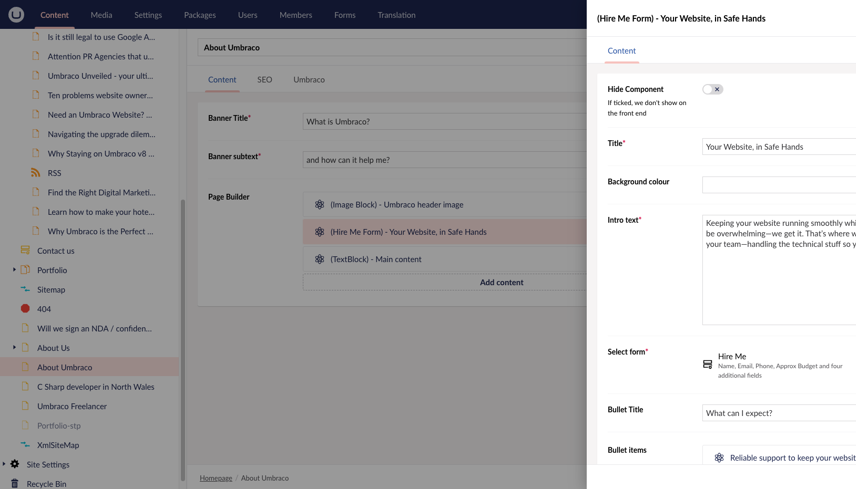Open the Media section
The width and height of the screenshot is (856, 489).
coord(101,15)
